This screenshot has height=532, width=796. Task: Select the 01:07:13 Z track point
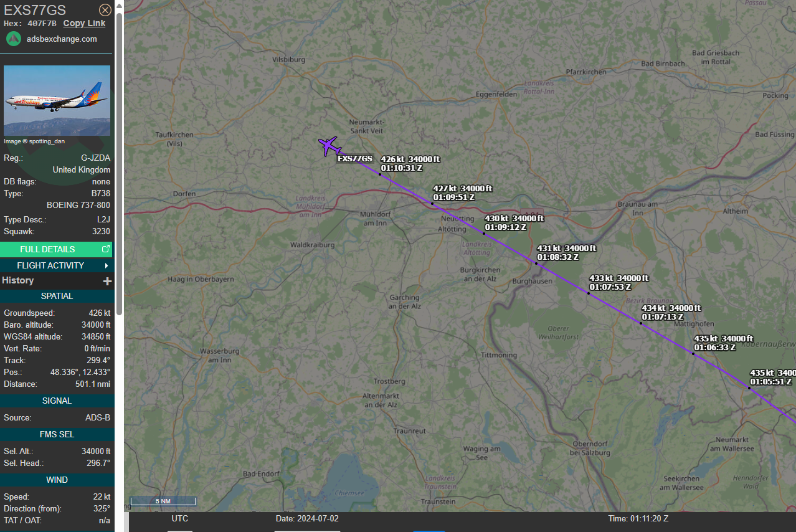[641, 323]
